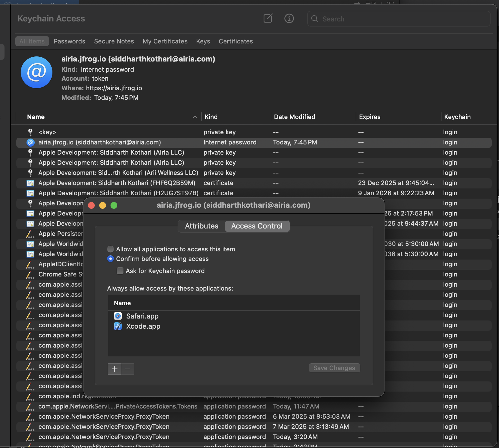This screenshot has height=448, width=499.
Task: Click the plus button to add application
Action: tap(114, 369)
